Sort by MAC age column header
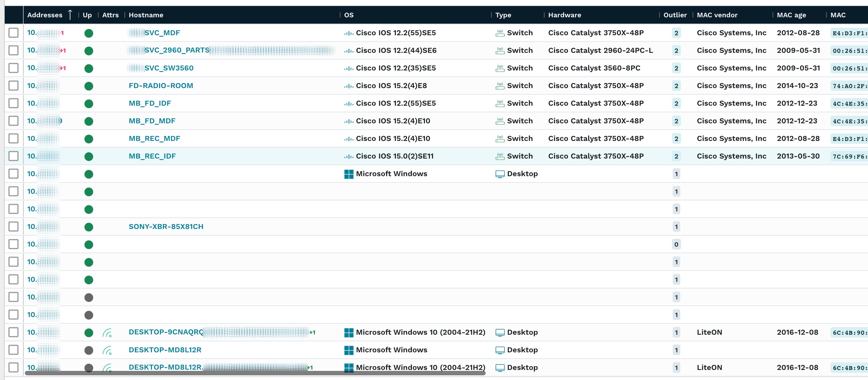This screenshot has height=380, width=868. coord(791,15)
